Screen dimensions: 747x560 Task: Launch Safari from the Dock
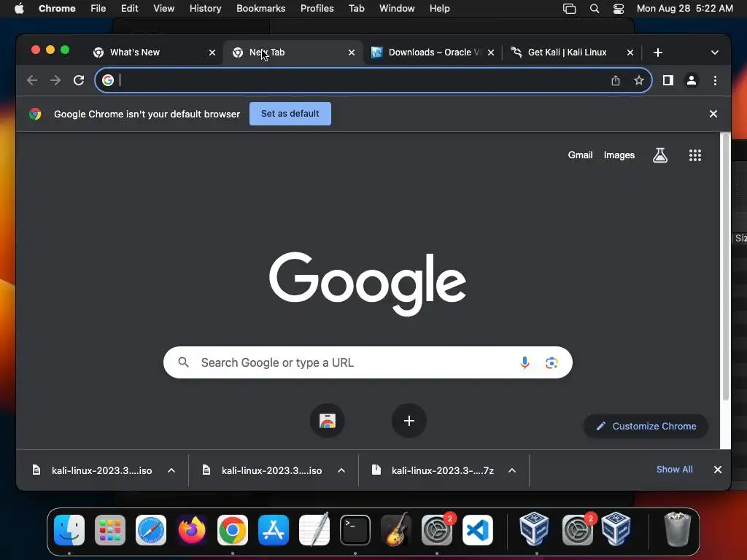click(x=151, y=530)
